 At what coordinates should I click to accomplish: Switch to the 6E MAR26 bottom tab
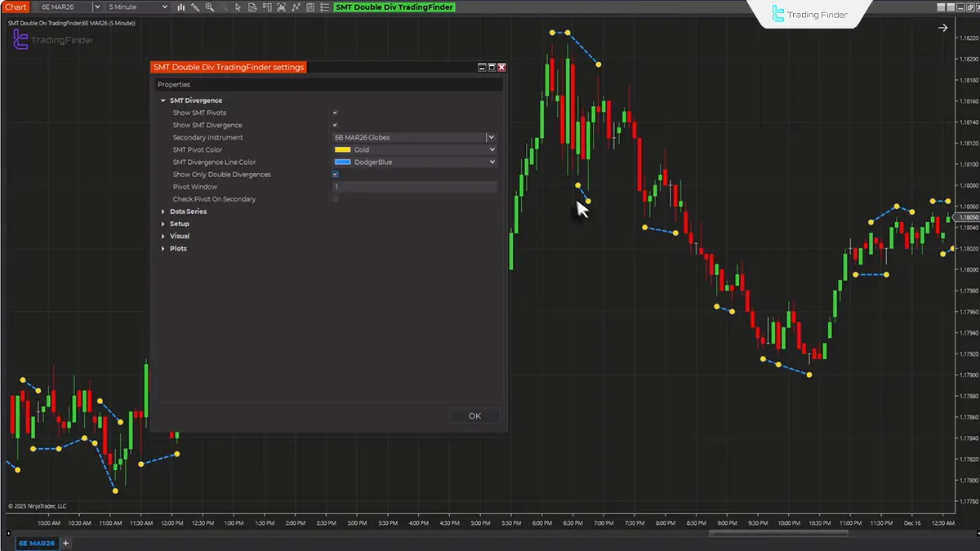[x=37, y=542]
